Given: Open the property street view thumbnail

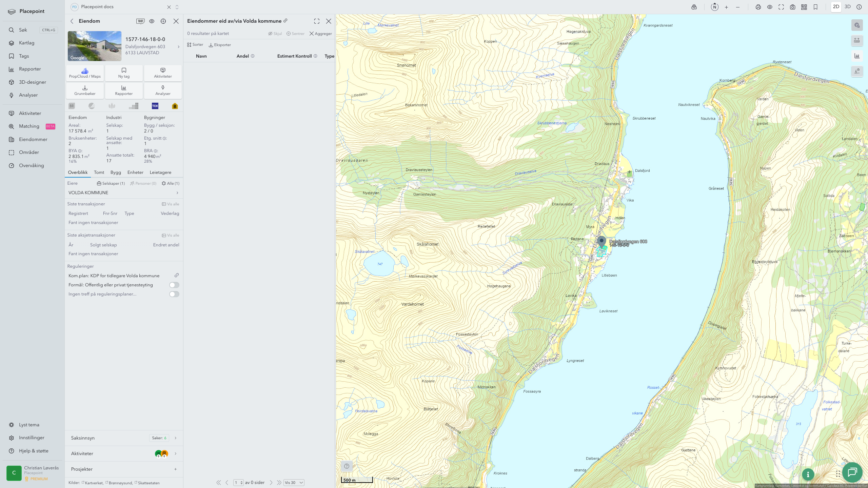Looking at the screenshot, I should click(x=95, y=46).
